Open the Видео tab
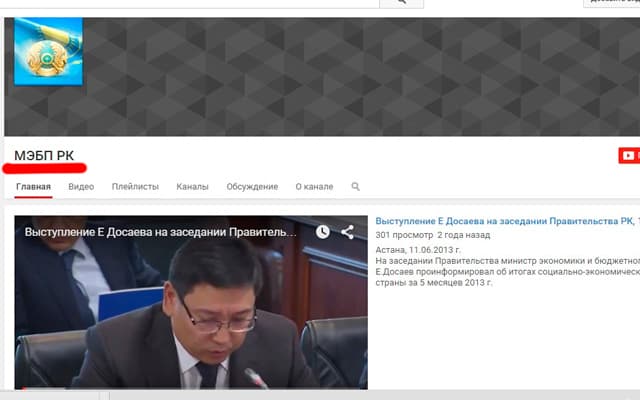The image size is (640, 400). click(x=81, y=187)
